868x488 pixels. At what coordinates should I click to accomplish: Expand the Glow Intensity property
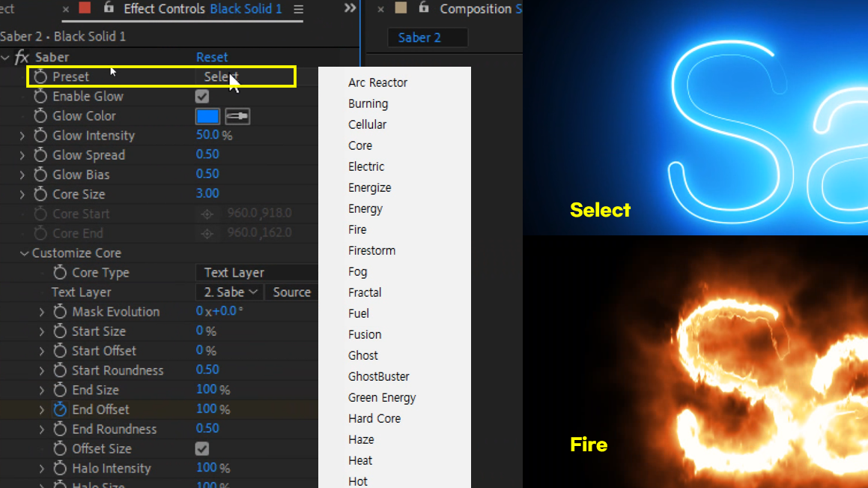[22, 136]
